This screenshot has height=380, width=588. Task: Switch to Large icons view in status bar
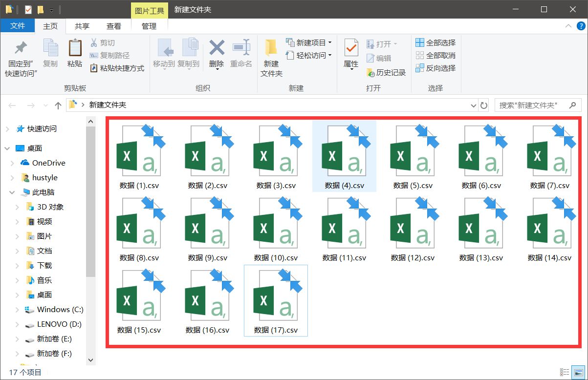click(x=579, y=372)
